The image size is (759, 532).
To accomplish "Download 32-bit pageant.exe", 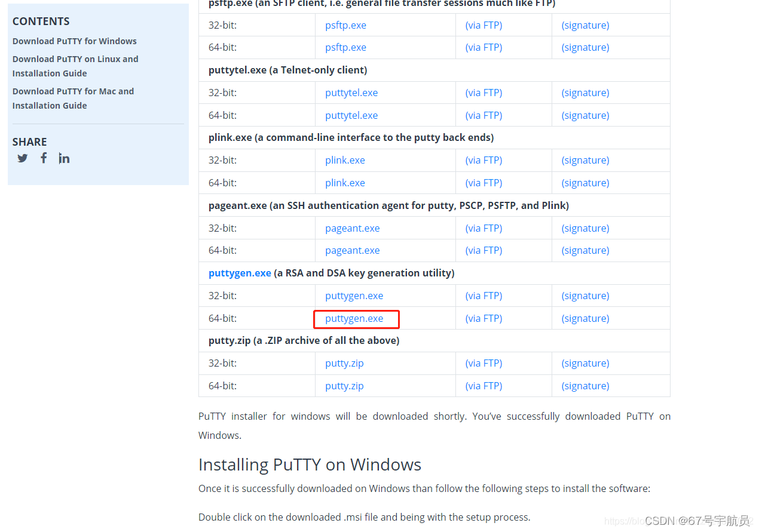I will [352, 228].
